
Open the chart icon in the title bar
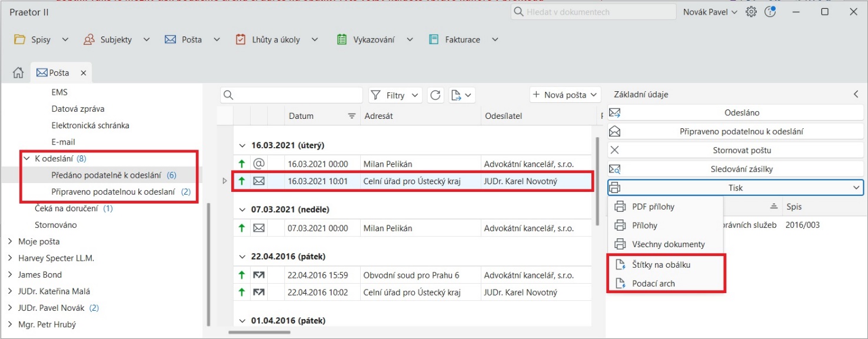770,11
